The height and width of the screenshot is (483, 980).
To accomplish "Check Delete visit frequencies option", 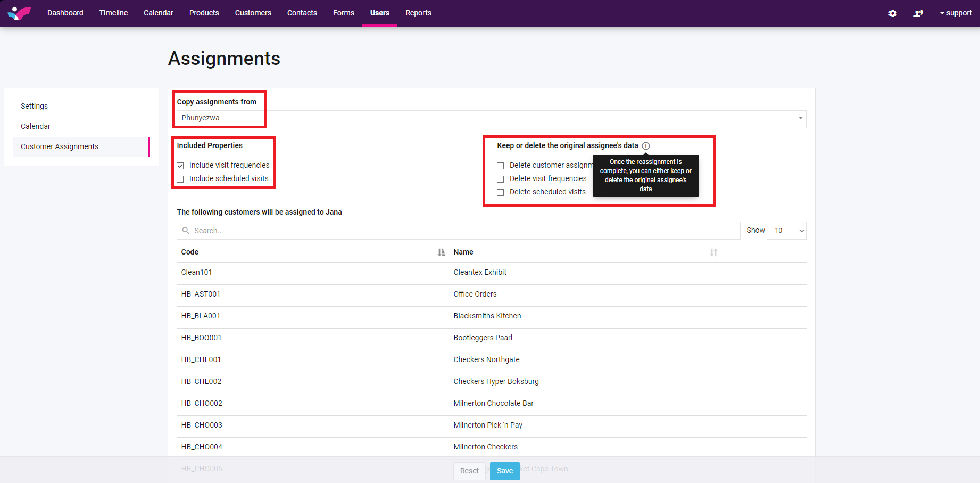I will (x=500, y=179).
